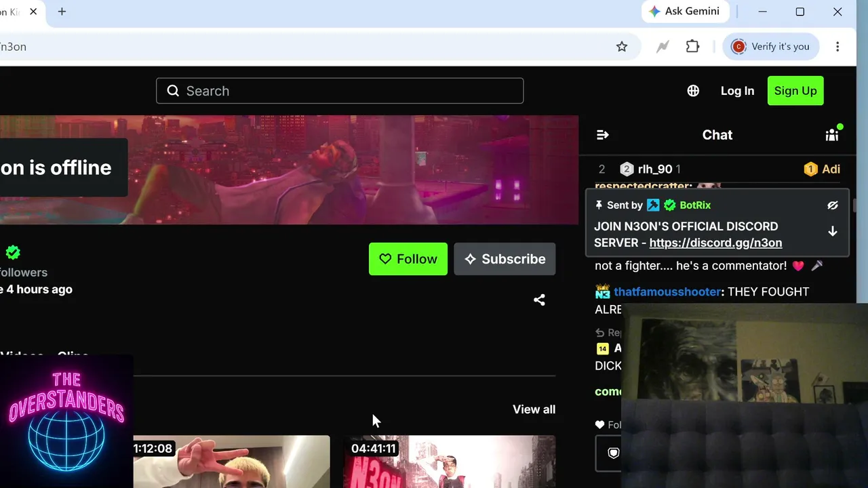Click the Ask Gemini button
This screenshot has height=488, width=868.
(686, 12)
